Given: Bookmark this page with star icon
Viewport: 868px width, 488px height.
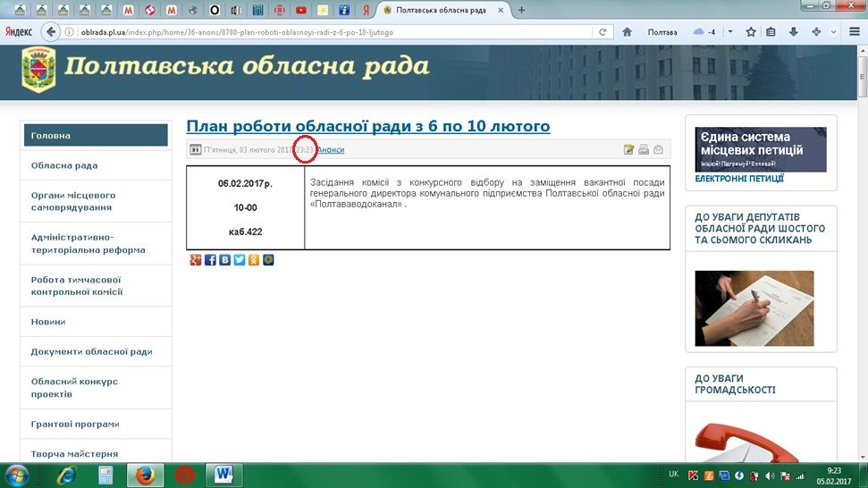Looking at the screenshot, I should pos(751,31).
